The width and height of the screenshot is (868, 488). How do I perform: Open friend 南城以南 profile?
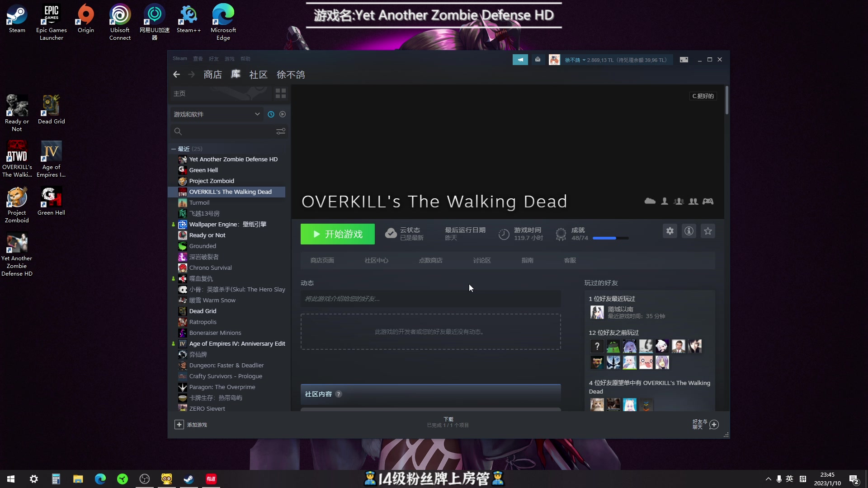(620, 309)
